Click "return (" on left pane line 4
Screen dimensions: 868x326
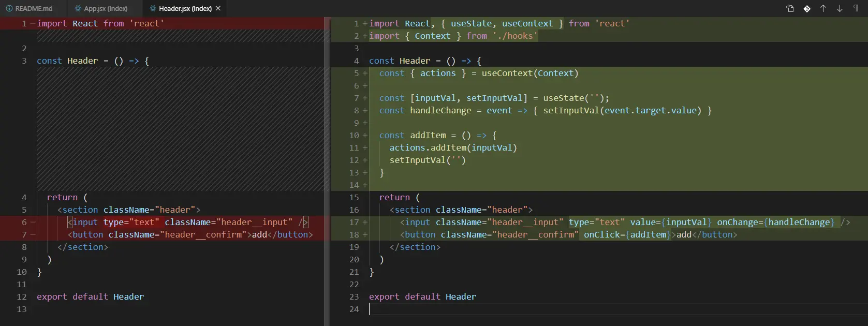coord(67,197)
